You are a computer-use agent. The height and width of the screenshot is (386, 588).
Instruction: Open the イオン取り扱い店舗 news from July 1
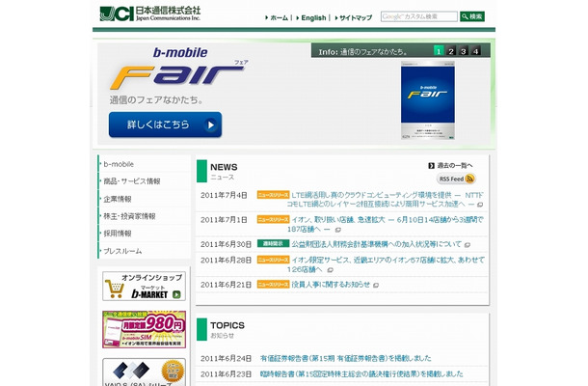click(386, 224)
